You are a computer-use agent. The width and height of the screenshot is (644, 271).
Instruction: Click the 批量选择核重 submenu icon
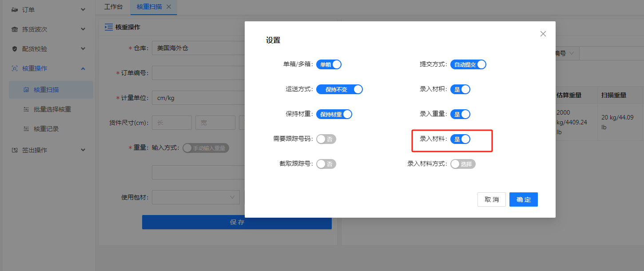click(x=26, y=109)
